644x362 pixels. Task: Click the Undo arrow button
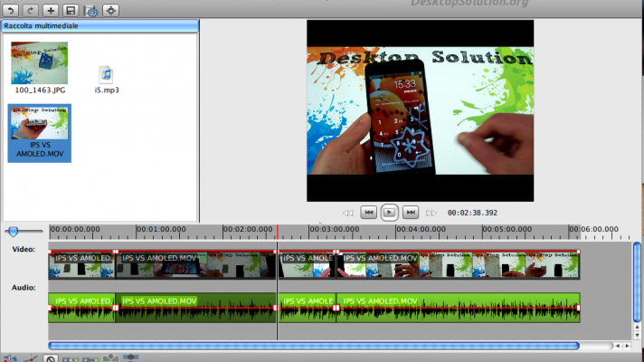click(x=11, y=10)
